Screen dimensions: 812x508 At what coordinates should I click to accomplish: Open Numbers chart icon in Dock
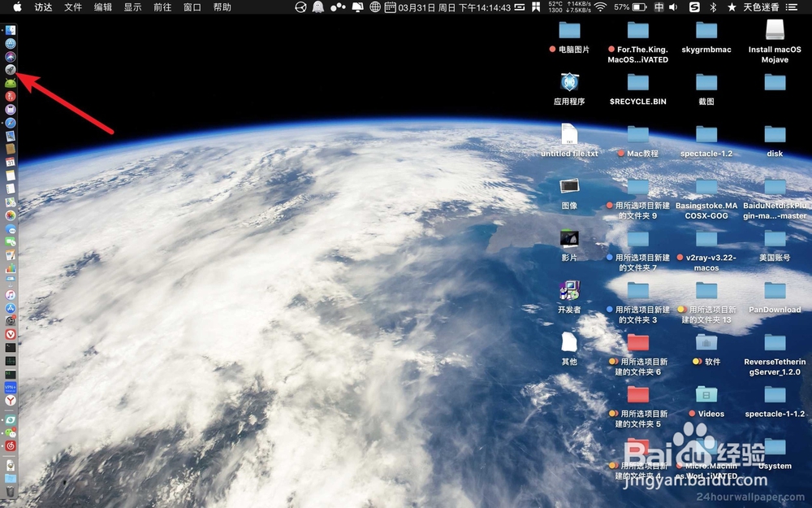point(11,268)
